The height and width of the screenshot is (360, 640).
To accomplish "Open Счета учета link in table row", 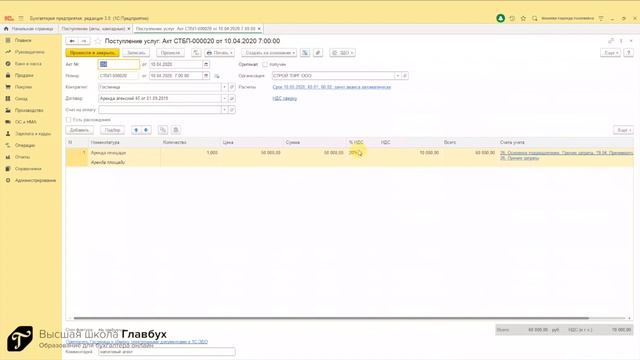I will point(567,155).
